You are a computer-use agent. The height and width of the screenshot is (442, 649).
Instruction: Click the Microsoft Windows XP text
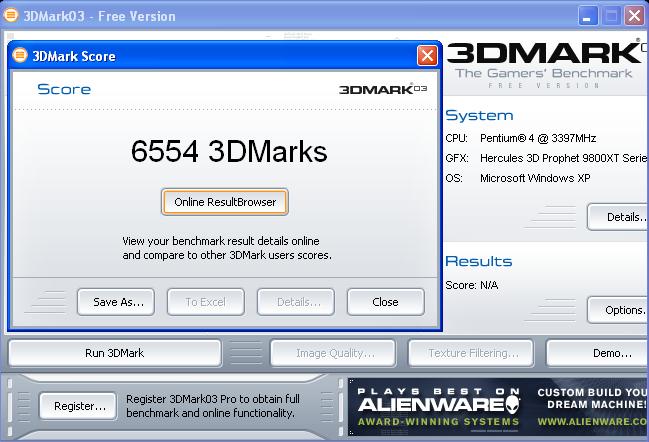(x=535, y=178)
